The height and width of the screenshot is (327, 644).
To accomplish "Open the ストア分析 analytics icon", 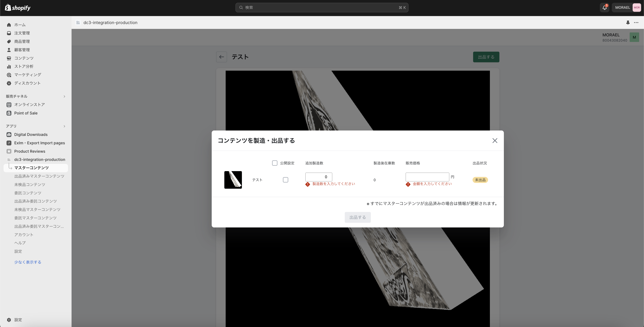I will (9, 67).
